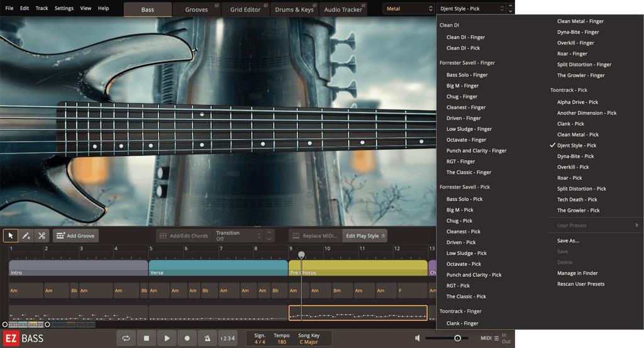Select the Verse song part block

[218, 268]
